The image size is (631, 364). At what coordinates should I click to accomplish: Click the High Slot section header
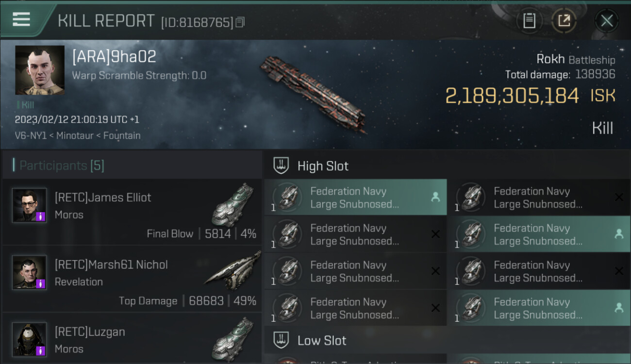[x=323, y=166]
